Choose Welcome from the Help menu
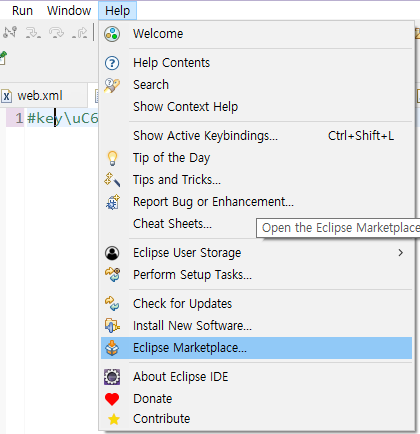420x434 pixels. point(256,34)
